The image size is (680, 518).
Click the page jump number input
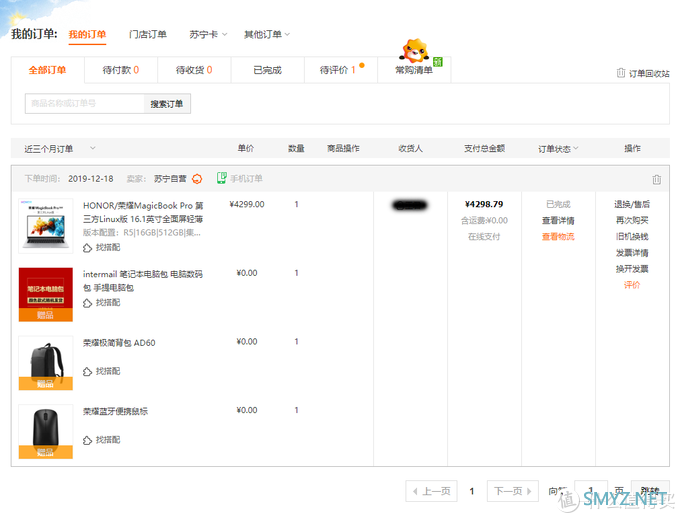pos(591,491)
